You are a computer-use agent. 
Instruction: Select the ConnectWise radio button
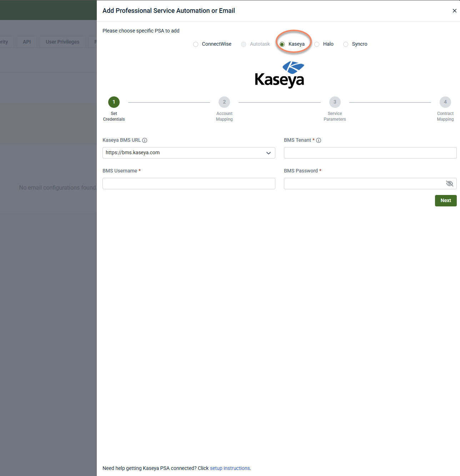point(196,44)
